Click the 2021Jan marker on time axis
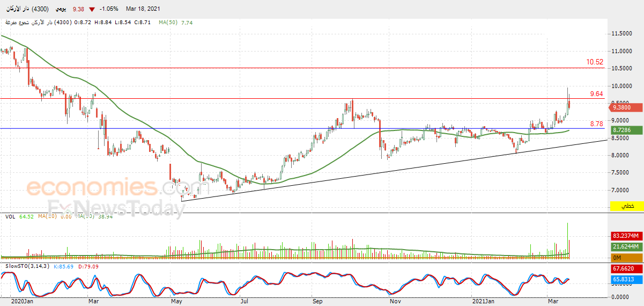This screenshot has height=306, width=644. point(483,302)
